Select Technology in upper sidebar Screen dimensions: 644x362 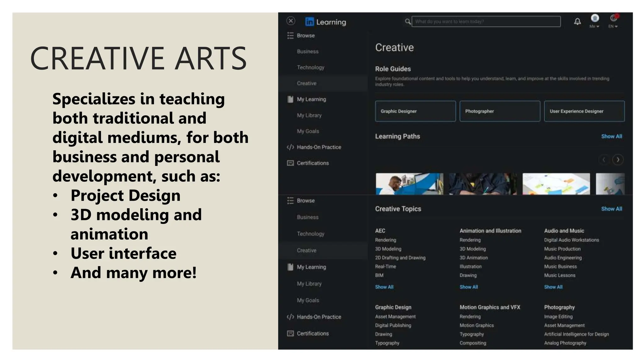coord(310,67)
